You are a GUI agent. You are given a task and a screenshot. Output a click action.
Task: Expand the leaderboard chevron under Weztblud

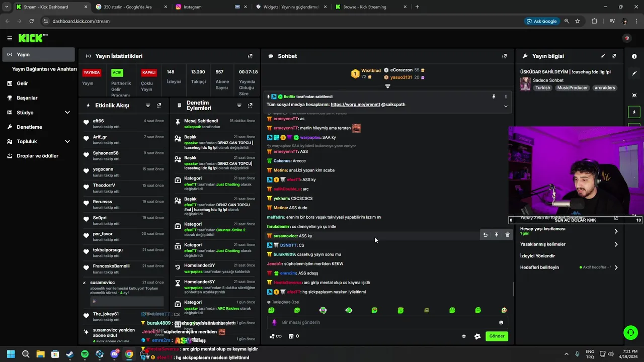[387, 86]
